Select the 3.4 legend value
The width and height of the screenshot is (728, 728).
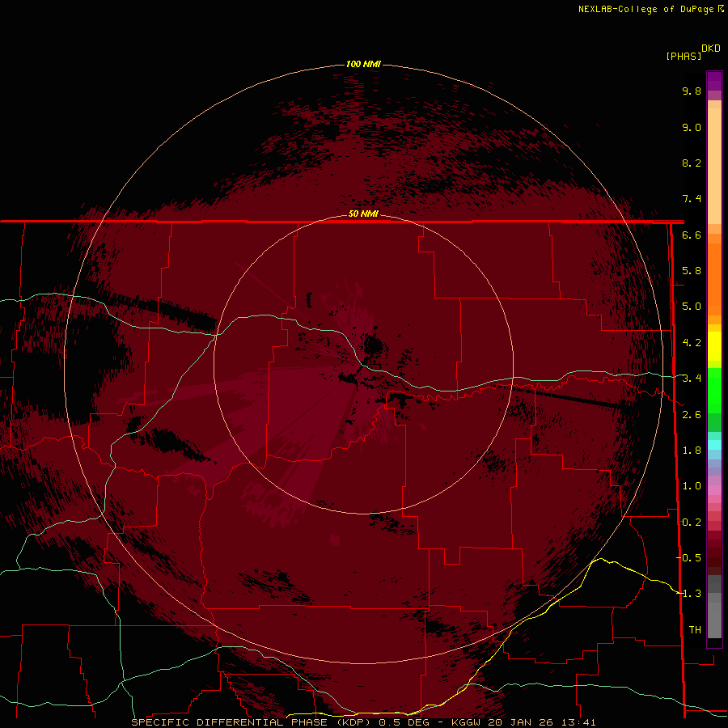pyautogui.click(x=692, y=379)
